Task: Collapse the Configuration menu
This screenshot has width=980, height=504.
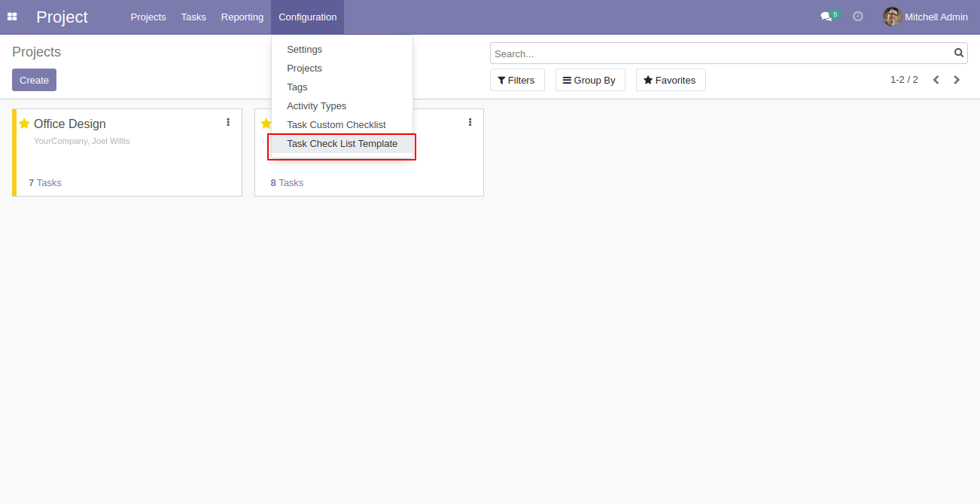Action: pos(307,17)
